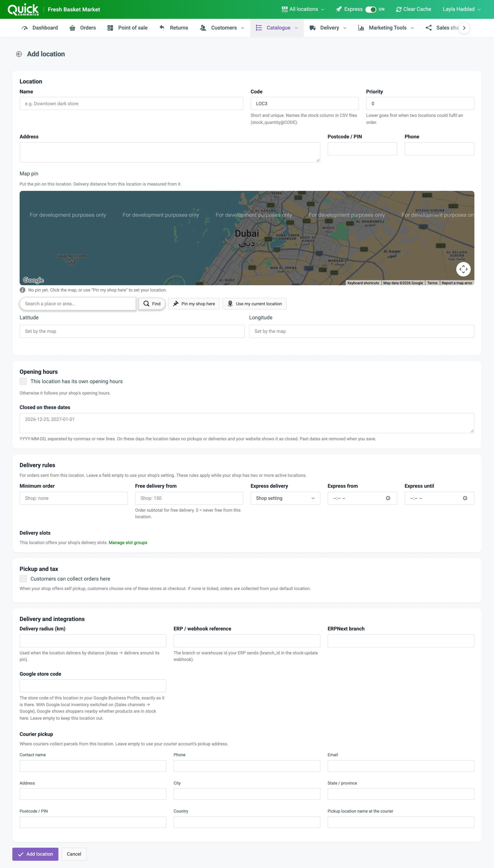This screenshot has height=868, width=494.
Task: Tick Customers can collect orders here
Action: pos(23,579)
